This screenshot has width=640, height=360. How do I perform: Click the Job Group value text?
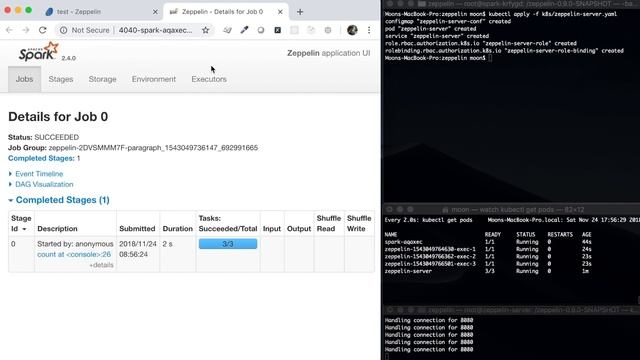[x=153, y=148]
